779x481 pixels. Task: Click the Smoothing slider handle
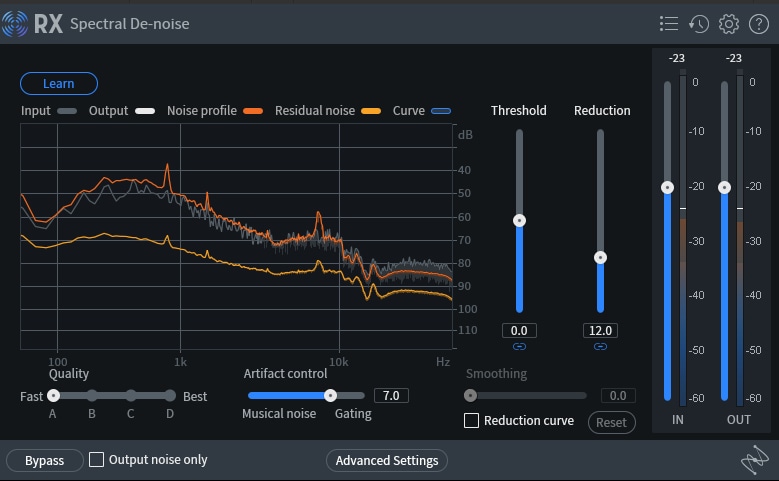point(470,396)
